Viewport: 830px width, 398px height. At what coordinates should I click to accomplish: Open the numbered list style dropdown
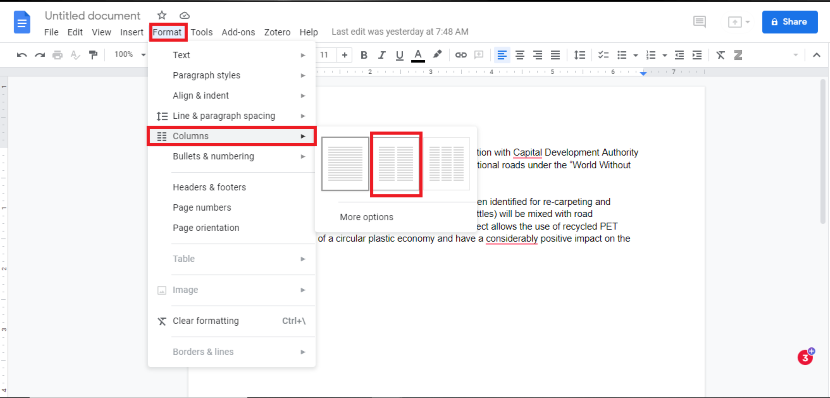[x=664, y=55]
